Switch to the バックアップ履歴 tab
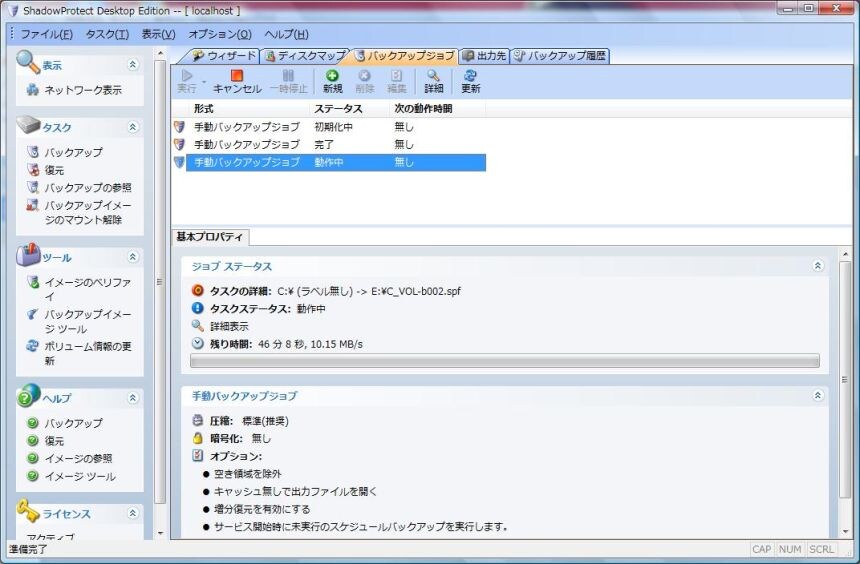 (x=559, y=56)
